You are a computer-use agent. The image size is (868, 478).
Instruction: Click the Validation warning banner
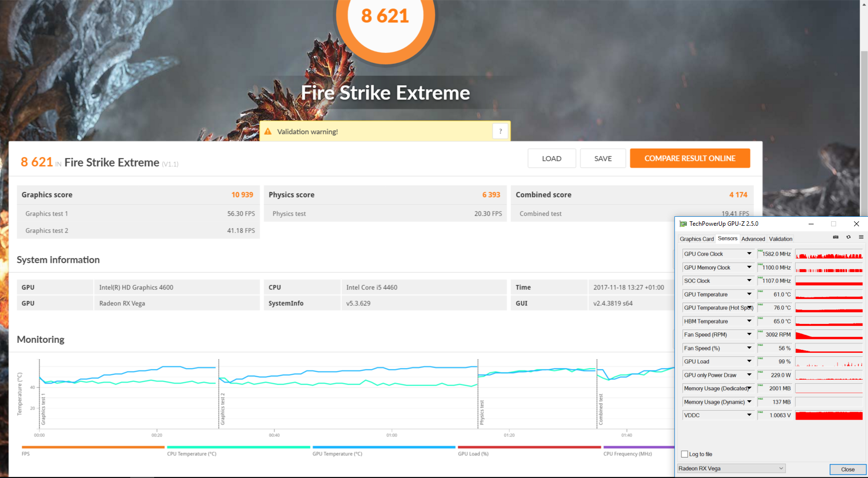click(385, 131)
